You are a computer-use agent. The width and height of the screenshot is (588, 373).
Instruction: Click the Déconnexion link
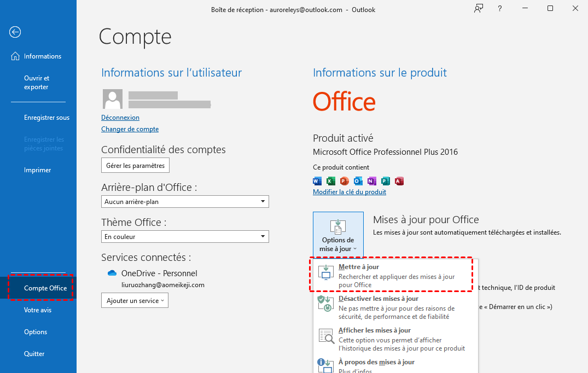pos(120,118)
